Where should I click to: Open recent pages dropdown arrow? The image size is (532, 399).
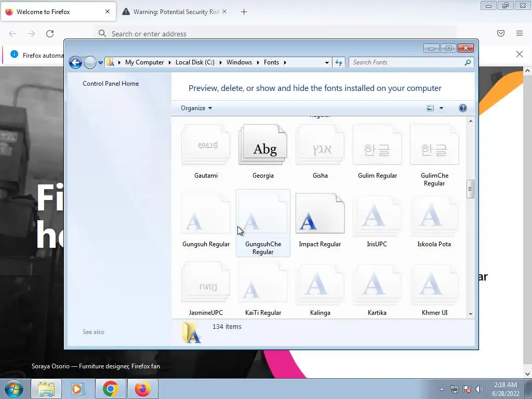[100, 63]
